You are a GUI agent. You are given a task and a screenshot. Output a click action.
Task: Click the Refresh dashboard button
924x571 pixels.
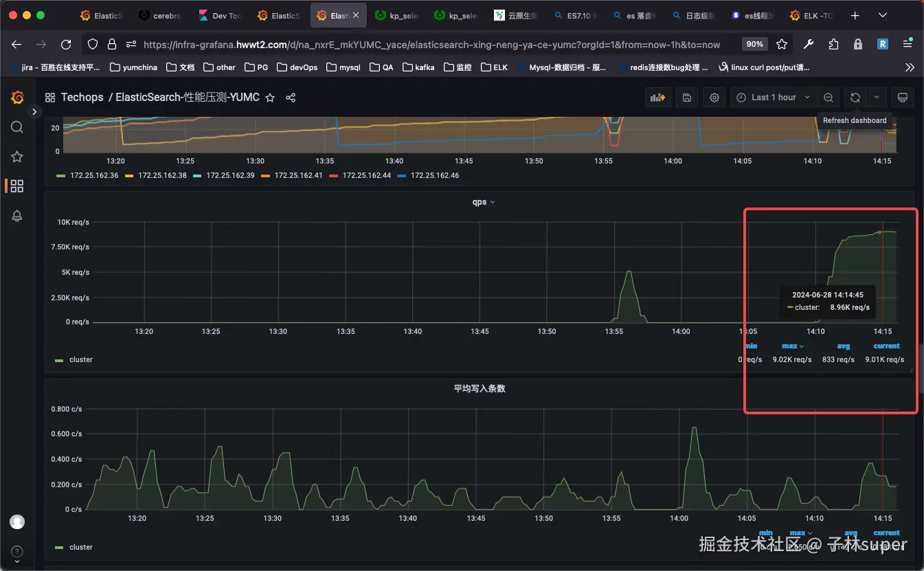pos(855,98)
